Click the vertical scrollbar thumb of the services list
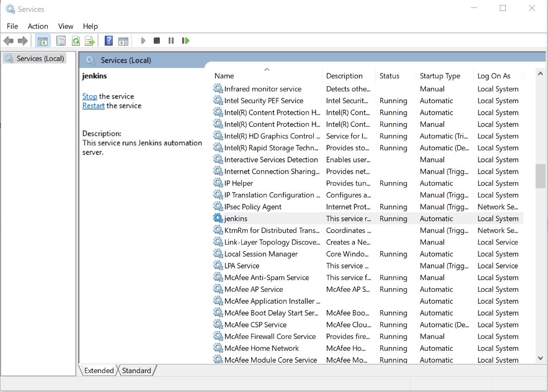548x392 pixels. tap(541, 176)
